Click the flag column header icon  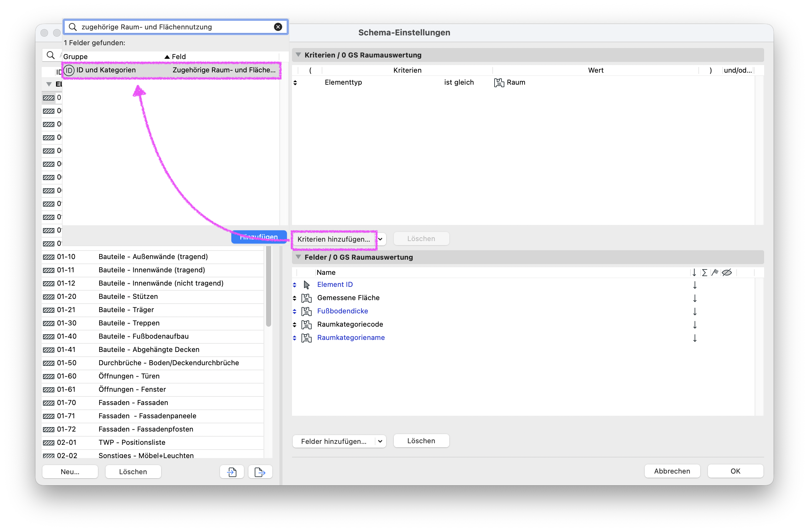tap(715, 272)
